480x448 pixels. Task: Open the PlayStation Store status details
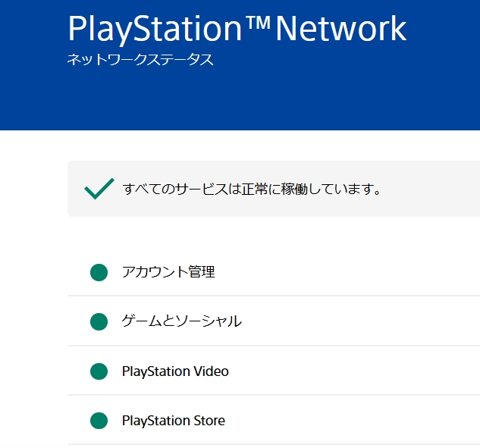coord(173,421)
